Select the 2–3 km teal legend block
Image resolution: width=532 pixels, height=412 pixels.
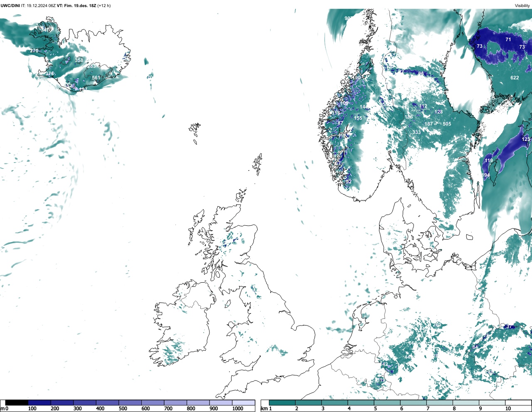(x=308, y=402)
